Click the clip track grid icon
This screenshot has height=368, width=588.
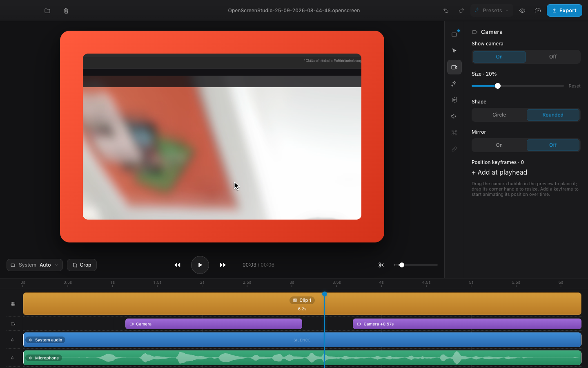13,304
